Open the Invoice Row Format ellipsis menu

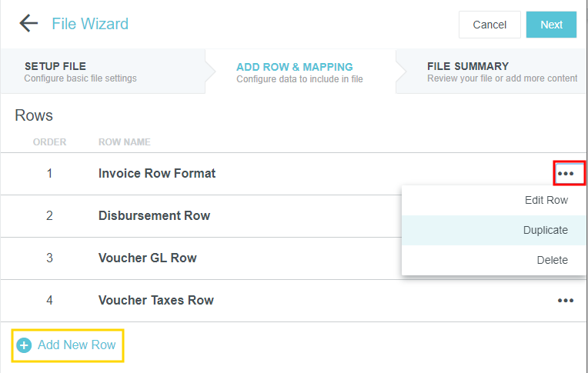click(x=566, y=174)
